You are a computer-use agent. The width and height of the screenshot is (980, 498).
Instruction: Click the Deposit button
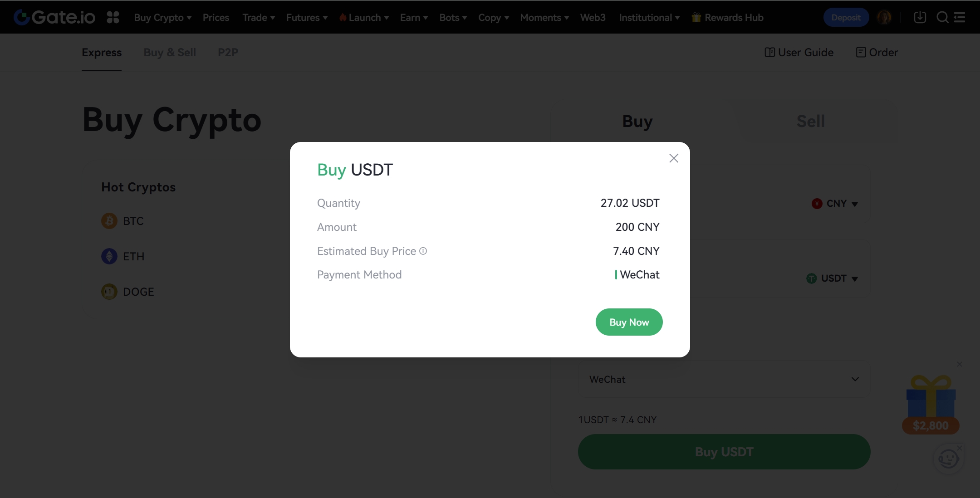point(846,17)
